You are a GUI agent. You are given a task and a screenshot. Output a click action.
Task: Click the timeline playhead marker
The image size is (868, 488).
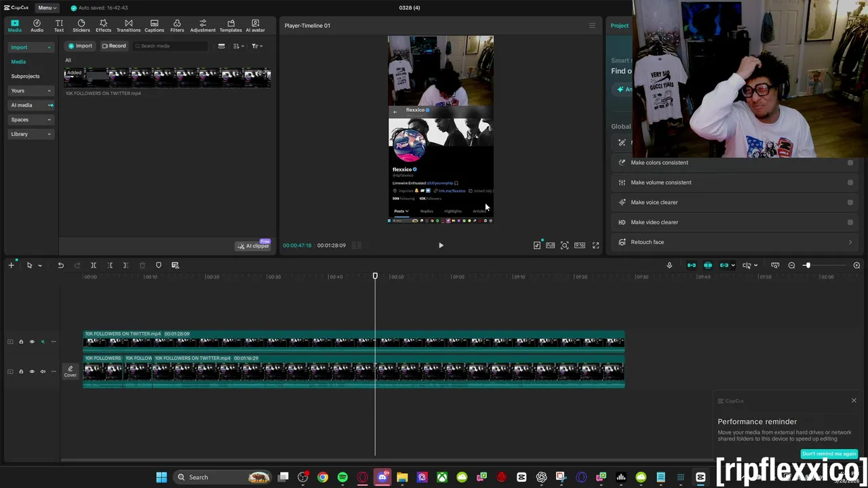375,276
